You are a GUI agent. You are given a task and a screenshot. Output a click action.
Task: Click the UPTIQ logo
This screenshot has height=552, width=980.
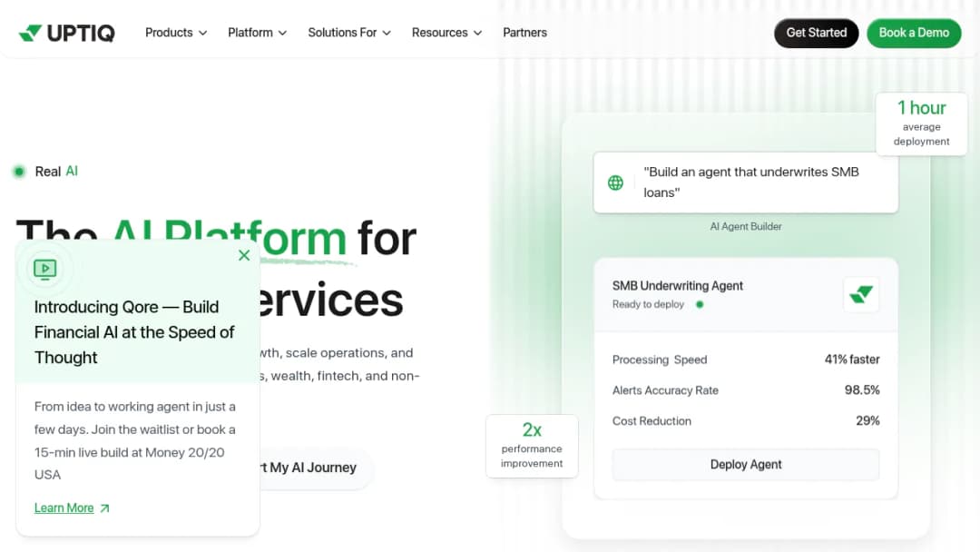pyautogui.click(x=67, y=33)
